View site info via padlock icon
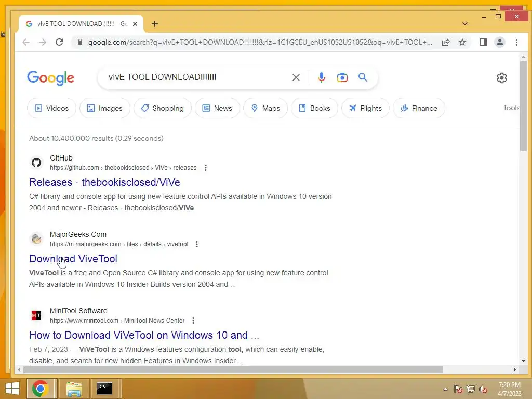Screen dimensions: 532x399 (79, 42)
